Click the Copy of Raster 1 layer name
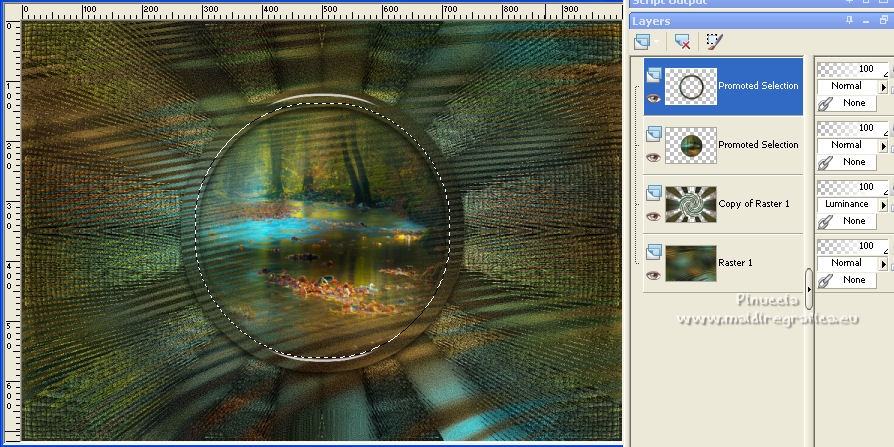The width and height of the screenshot is (894, 447). coord(754,204)
